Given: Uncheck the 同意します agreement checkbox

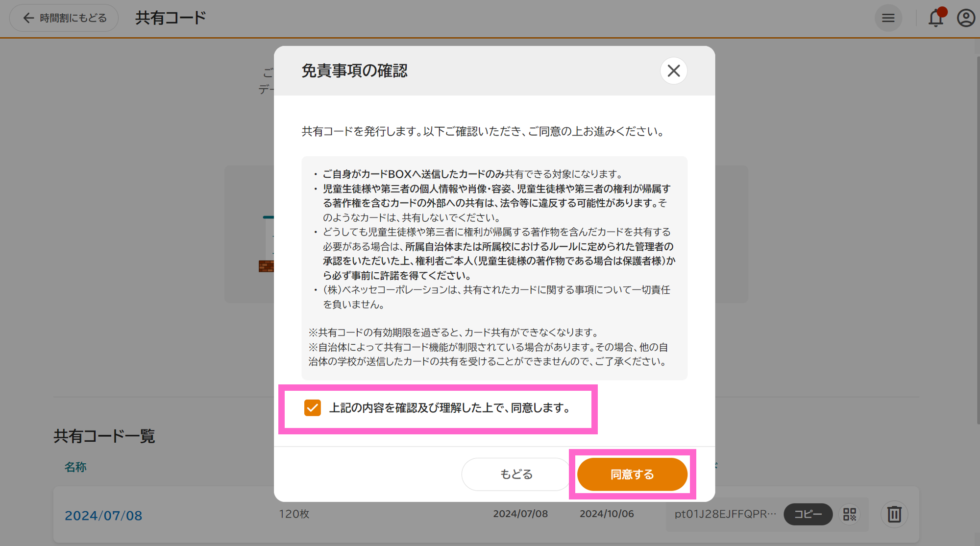Looking at the screenshot, I should click(312, 407).
